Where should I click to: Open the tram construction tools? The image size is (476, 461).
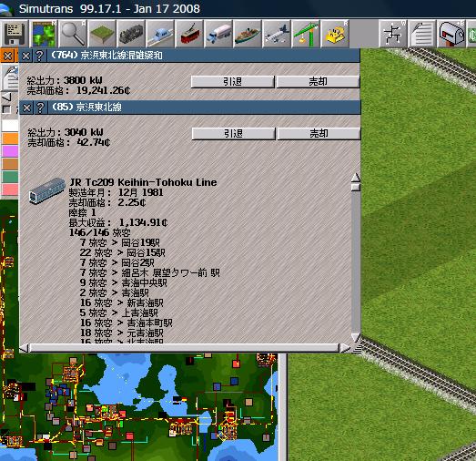(189, 34)
